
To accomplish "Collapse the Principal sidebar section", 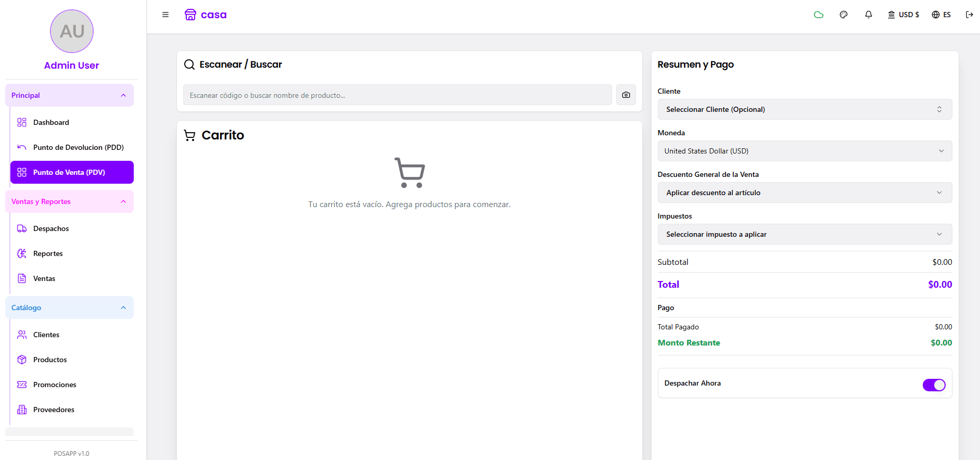I will tap(69, 95).
